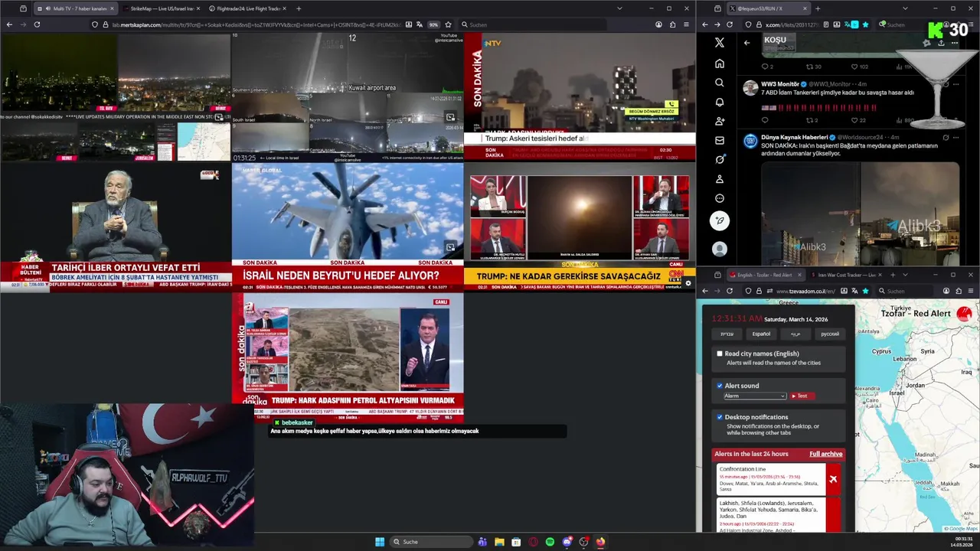Repost the WW3 Monitör post

coord(808,120)
